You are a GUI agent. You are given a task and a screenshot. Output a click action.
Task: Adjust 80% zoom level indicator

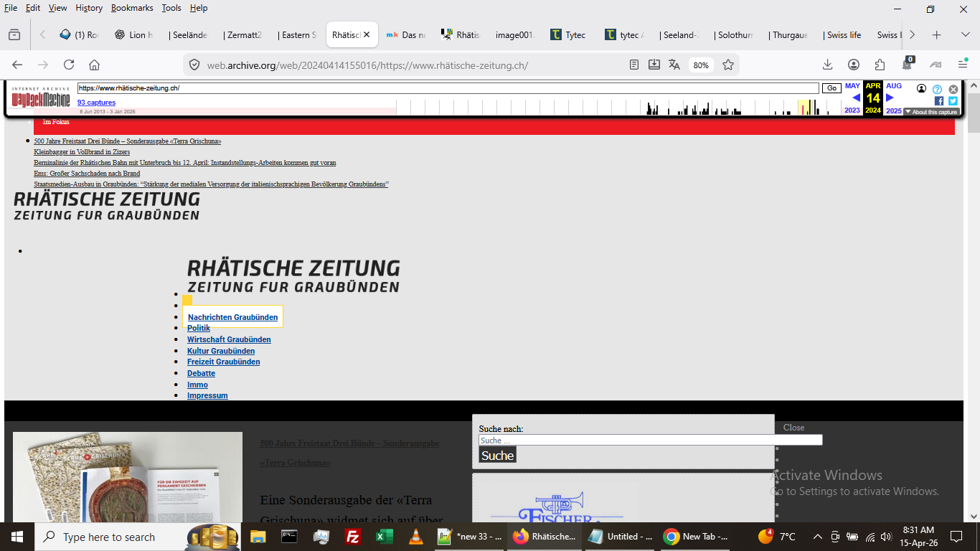(701, 65)
